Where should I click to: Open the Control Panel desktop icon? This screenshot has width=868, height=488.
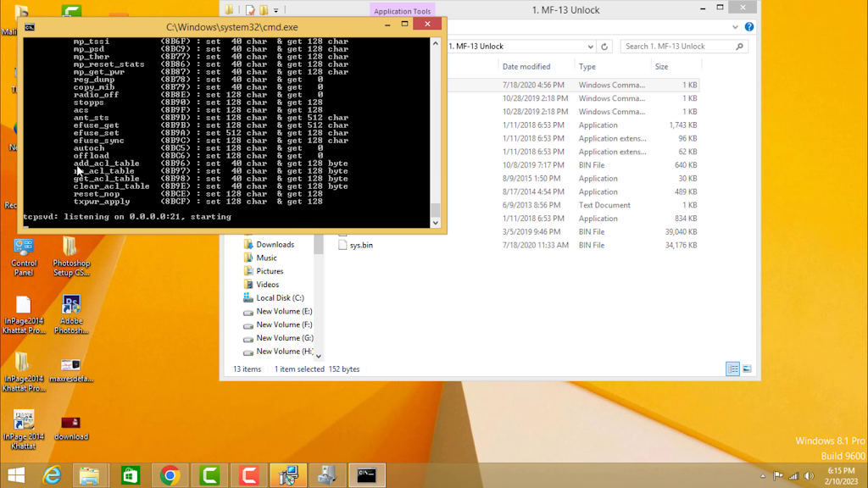tap(24, 257)
